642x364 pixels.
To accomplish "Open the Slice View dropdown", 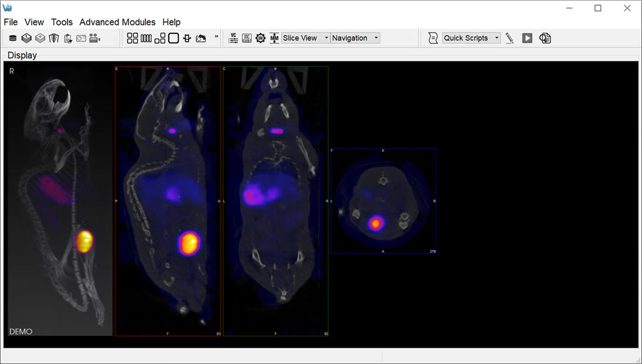I will [x=305, y=38].
